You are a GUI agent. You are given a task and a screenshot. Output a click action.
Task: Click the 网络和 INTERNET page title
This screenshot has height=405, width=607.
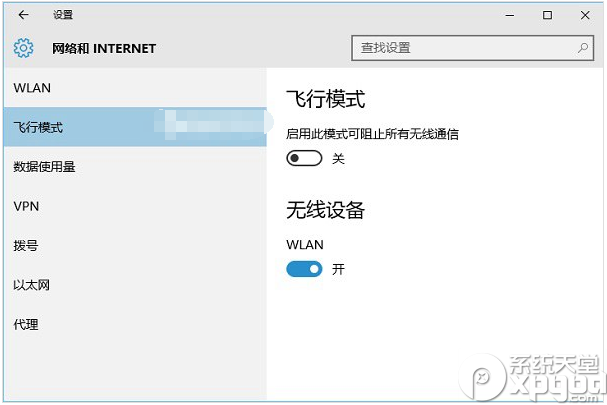tap(104, 48)
